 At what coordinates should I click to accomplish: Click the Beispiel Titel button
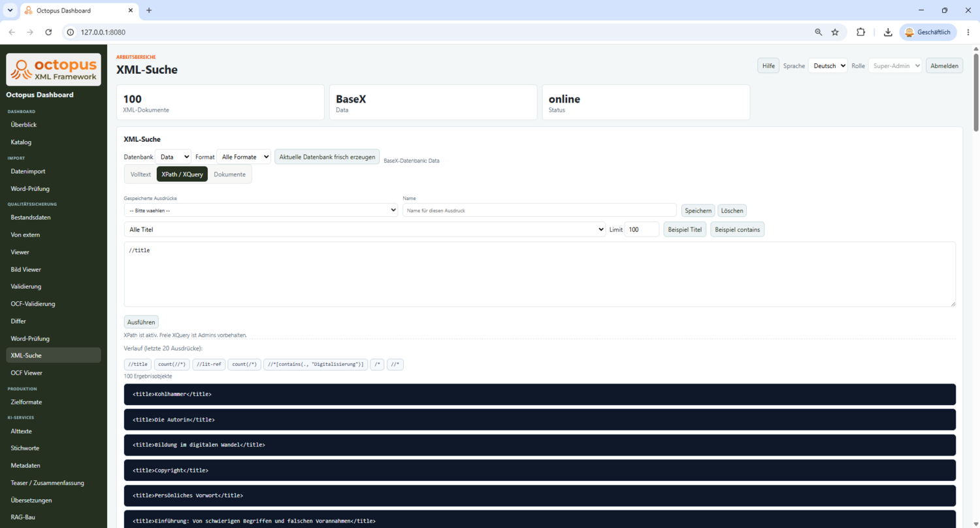click(685, 229)
